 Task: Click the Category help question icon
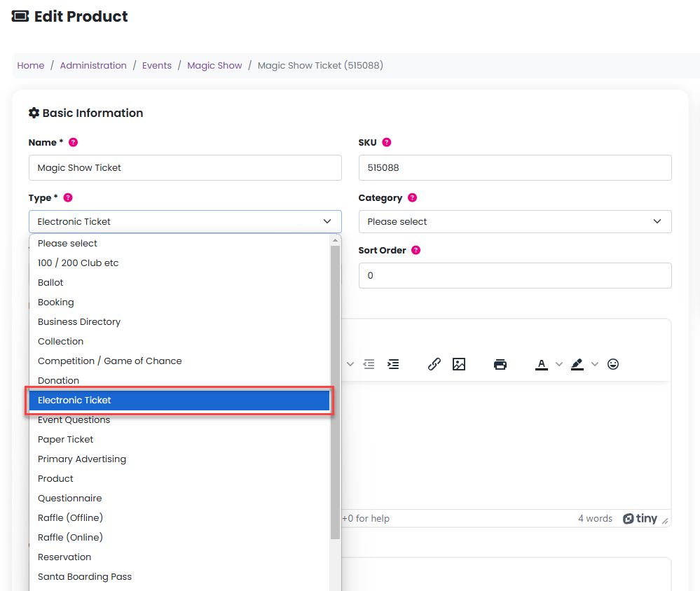click(413, 197)
